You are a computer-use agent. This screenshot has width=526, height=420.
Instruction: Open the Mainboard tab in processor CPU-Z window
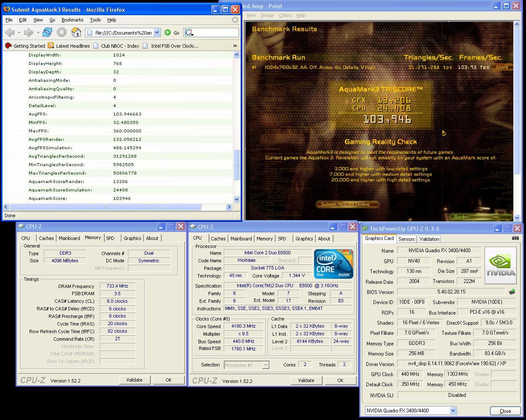click(241, 239)
